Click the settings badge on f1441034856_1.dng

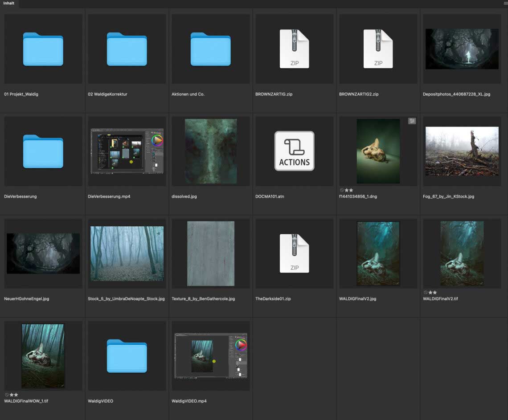[412, 121]
